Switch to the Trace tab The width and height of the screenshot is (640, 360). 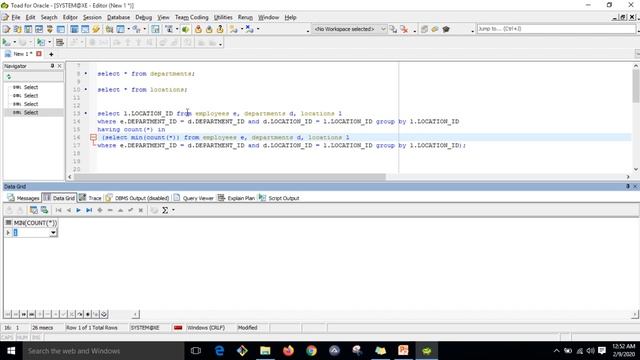tap(90, 198)
